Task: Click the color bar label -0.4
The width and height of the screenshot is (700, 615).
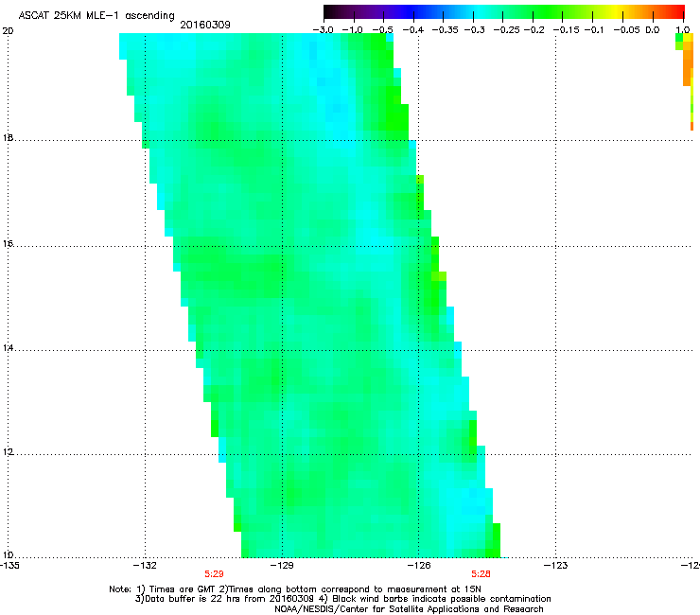Action: 413,30
